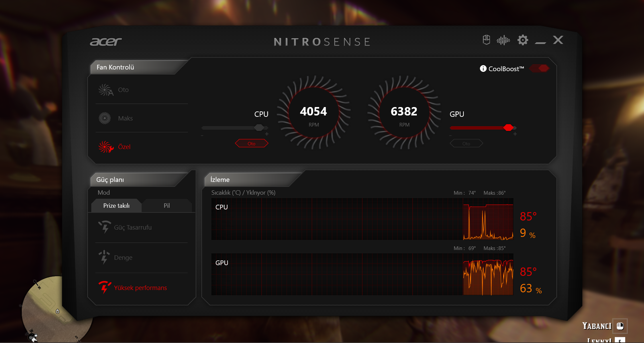Click the 'Mod' label in Güç planı
Screen dimensions: 644x343
(104, 193)
